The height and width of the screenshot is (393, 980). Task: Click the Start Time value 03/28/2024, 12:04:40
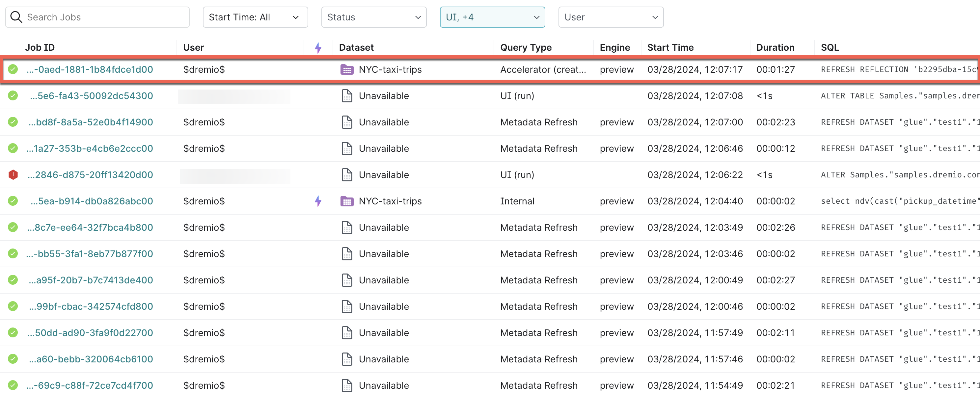tap(695, 201)
